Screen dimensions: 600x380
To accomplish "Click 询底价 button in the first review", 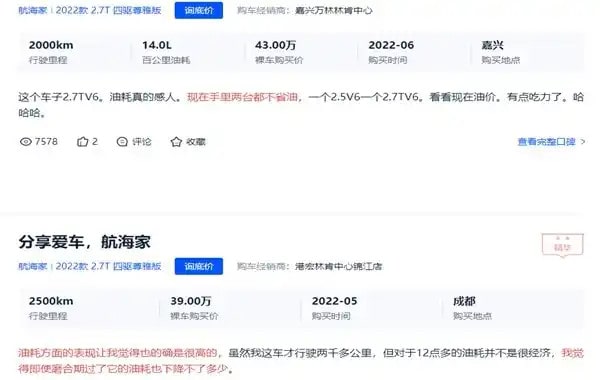I will [199, 10].
